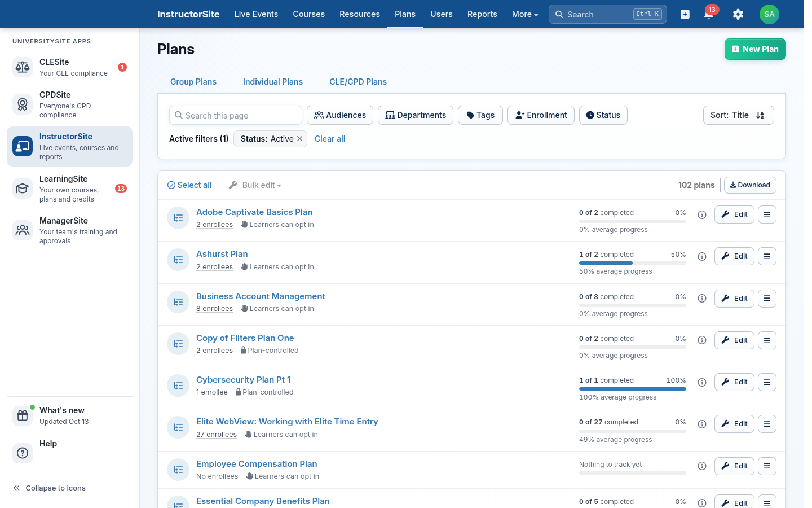Switch to the Individual Plans tab
This screenshot has width=812, height=508.
pos(273,82)
